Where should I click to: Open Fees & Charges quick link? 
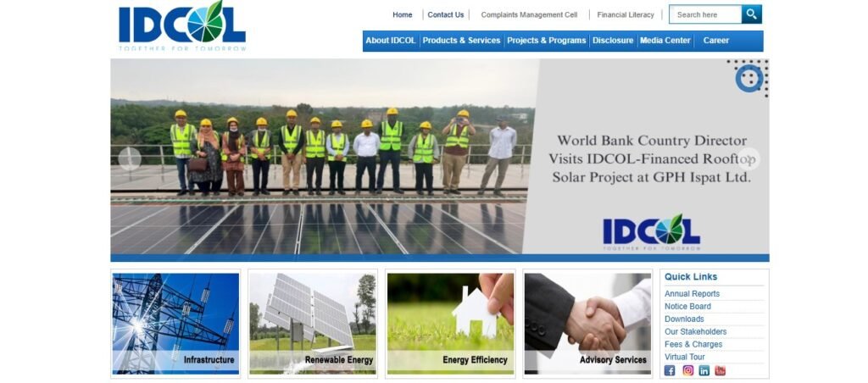pos(693,344)
